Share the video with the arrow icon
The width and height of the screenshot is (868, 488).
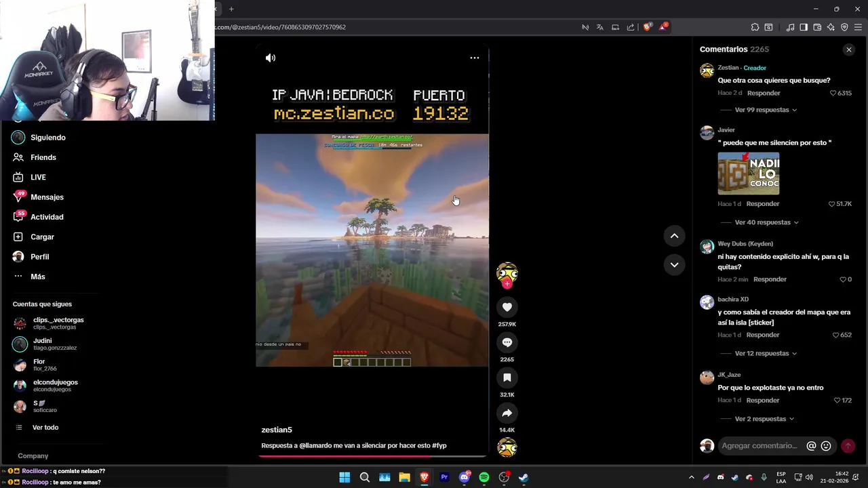[x=507, y=413]
